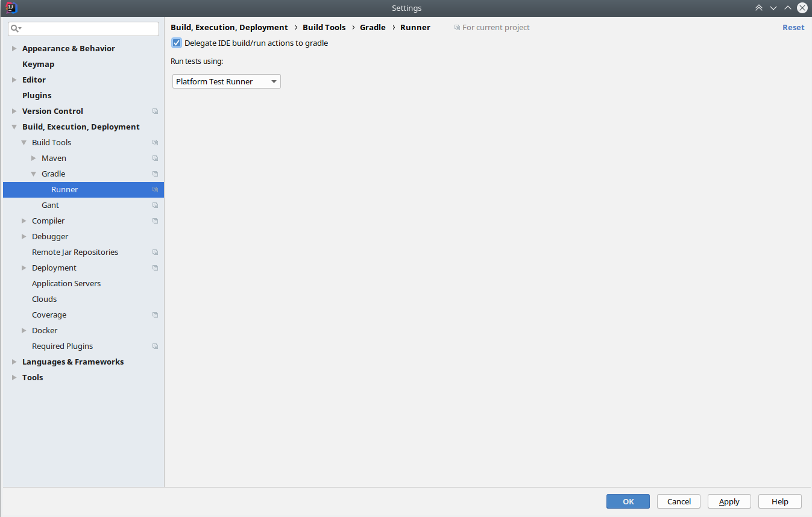Click the Reset link
The height and width of the screenshot is (517, 812).
[793, 28]
